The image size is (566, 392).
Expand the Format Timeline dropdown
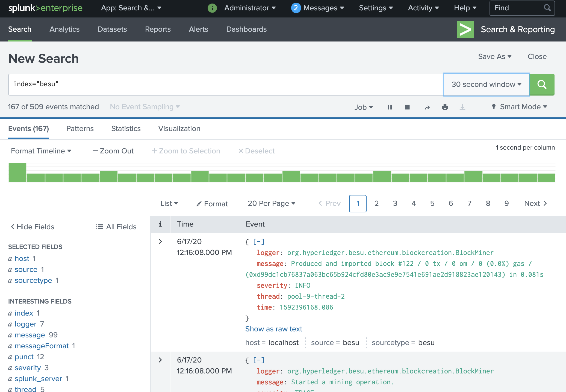[41, 151]
